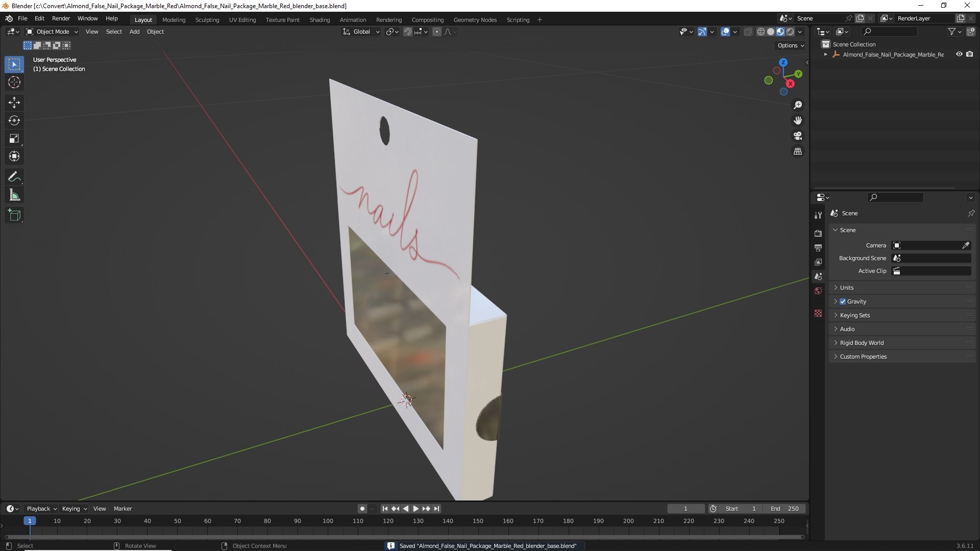Open the Playback dropdown in timeline
The height and width of the screenshot is (551, 980).
click(x=41, y=509)
